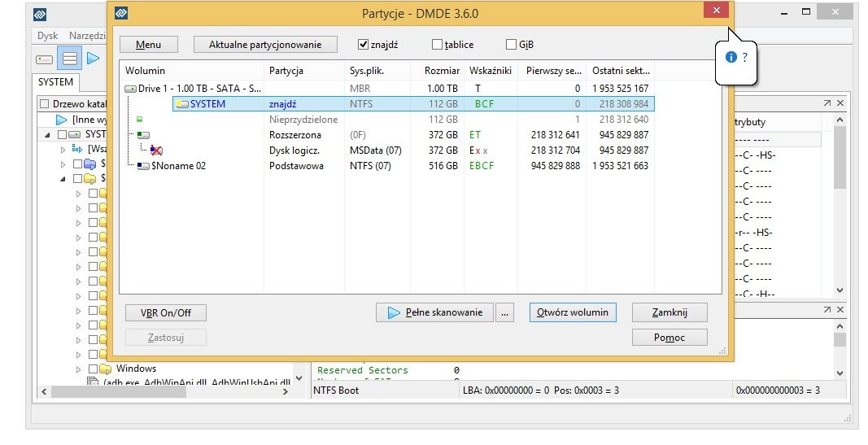
Task: Click the Sys.plik. column header
Action: 377,71
